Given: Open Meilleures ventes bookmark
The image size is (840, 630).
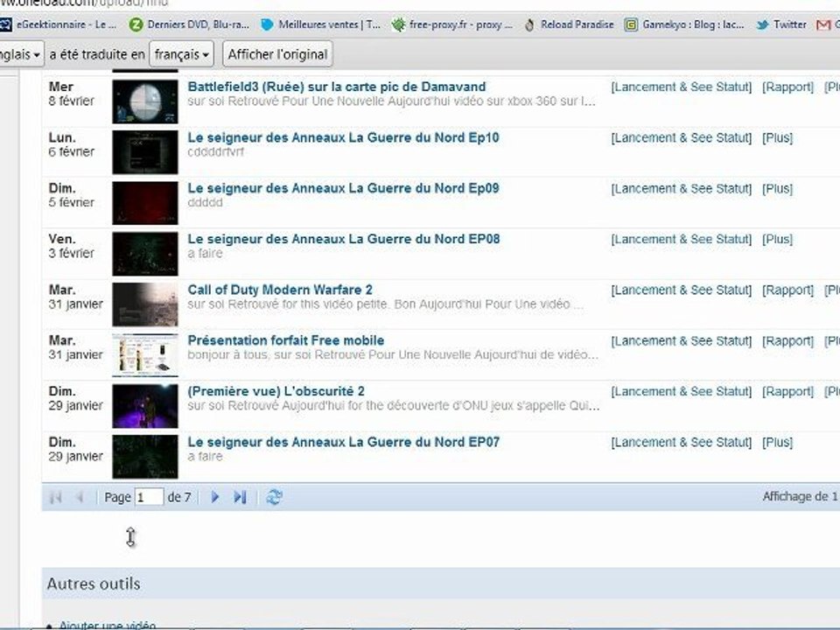Looking at the screenshot, I should coord(320,24).
